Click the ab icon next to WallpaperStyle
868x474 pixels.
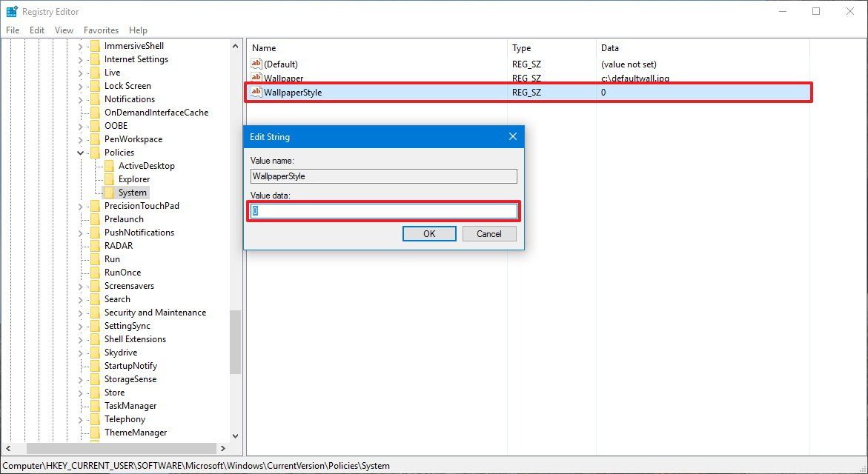coord(256,92)
